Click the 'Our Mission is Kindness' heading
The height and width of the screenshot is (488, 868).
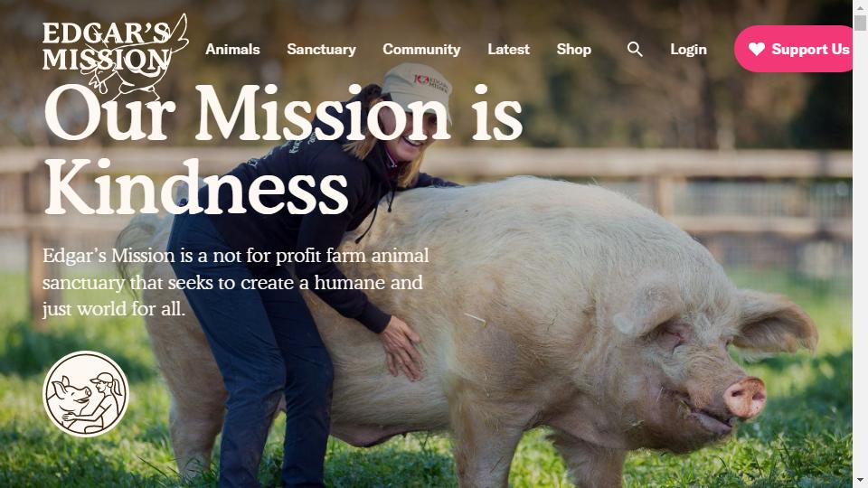(283, 149)
